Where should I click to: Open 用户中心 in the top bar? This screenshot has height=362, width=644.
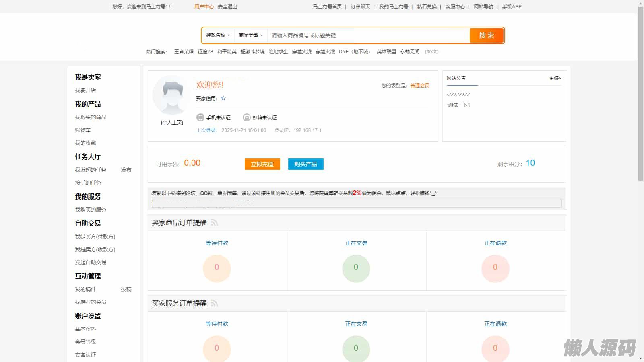204,7
